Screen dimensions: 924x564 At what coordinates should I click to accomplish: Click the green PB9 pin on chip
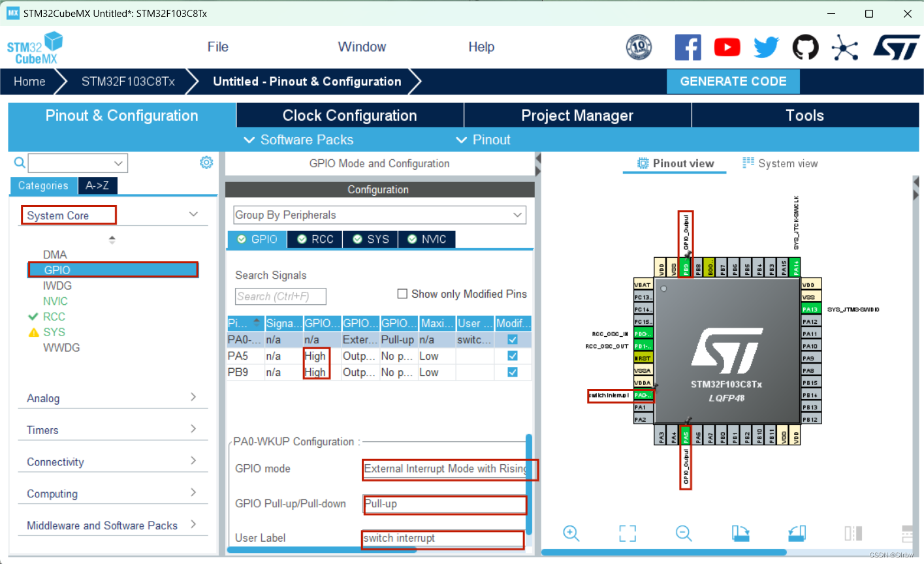(x=686, y=268)
